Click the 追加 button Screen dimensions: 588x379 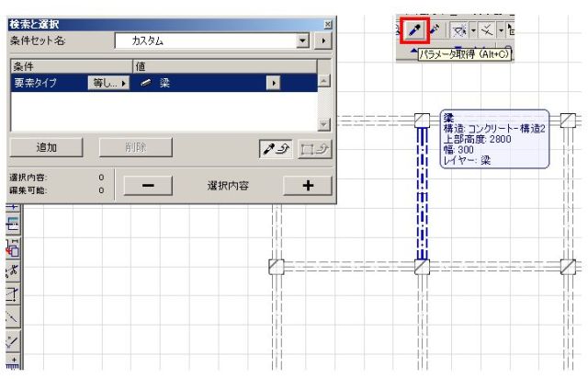tap(46, 147)
